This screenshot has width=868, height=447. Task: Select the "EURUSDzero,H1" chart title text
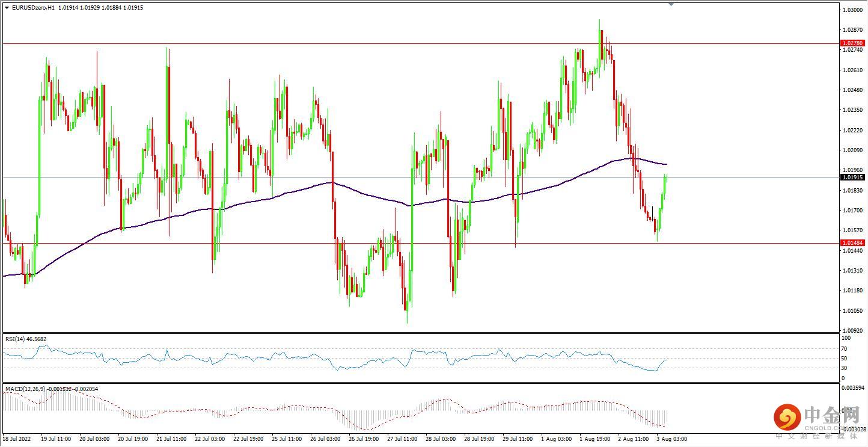pos(34,8)
